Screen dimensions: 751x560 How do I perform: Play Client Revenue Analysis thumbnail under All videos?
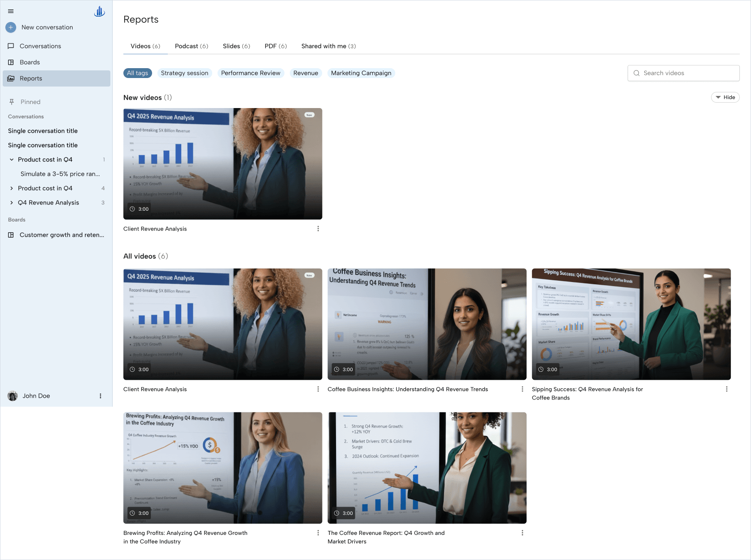[223, 324]
